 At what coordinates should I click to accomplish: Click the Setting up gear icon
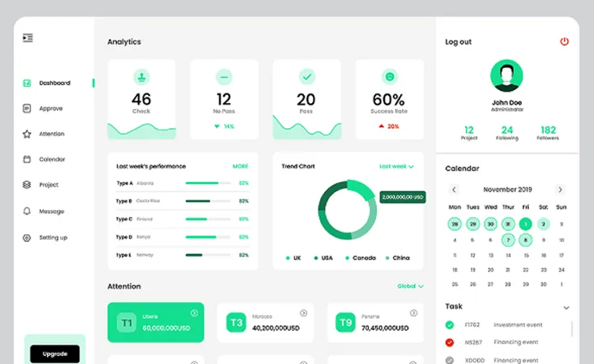27,237
